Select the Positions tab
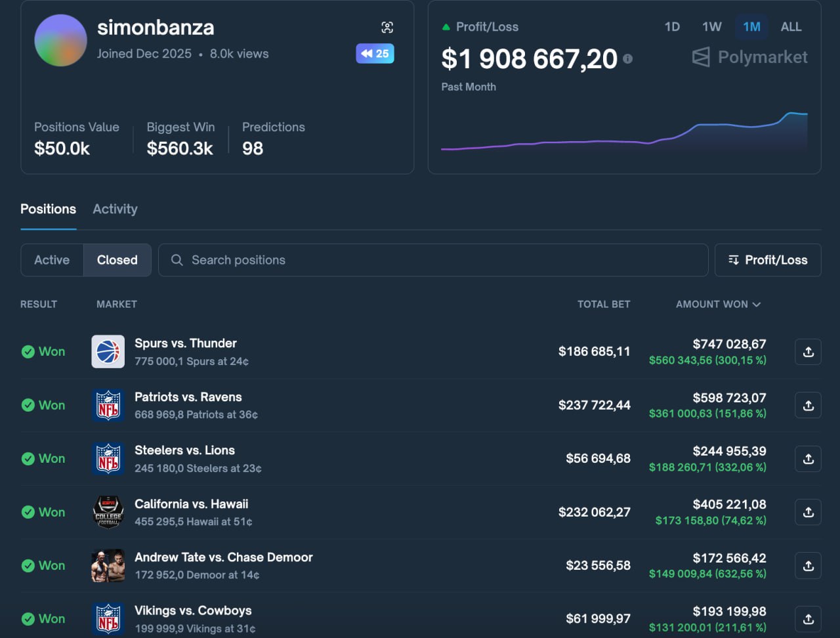This screenshot has height=638, width=840. pos(48,209)
